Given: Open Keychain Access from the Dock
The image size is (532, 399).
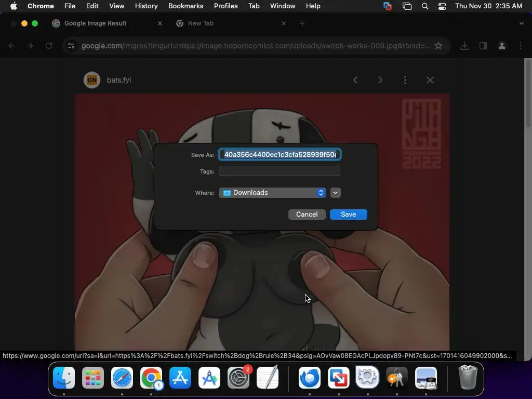Looking at the screenshot, I should [x=396, y=378].
